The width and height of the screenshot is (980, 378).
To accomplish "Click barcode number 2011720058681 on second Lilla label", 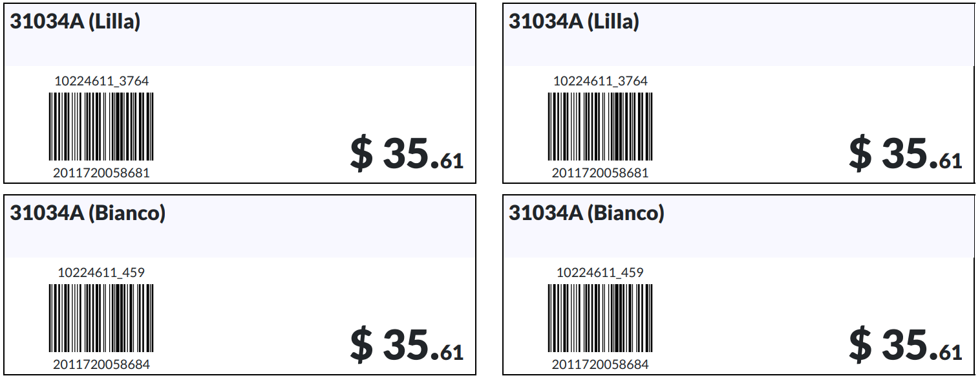I will pyautogui.click(x=601, y=173).
